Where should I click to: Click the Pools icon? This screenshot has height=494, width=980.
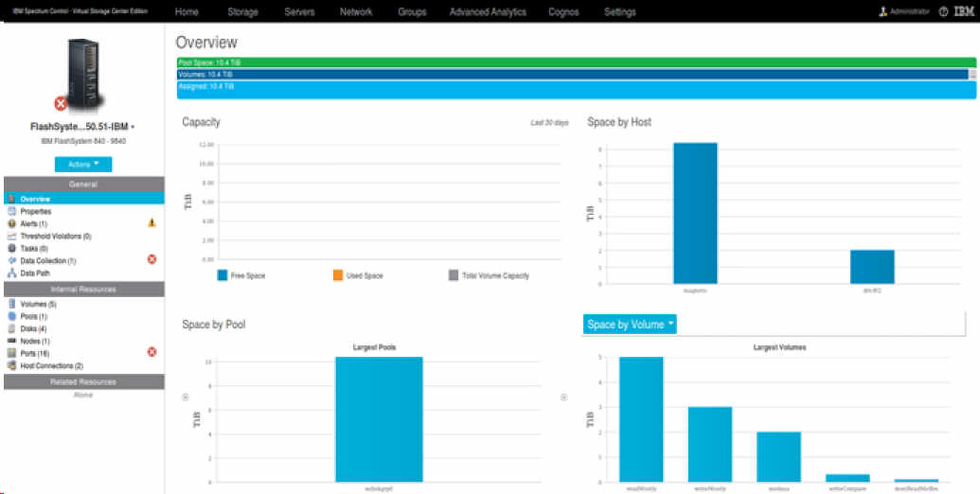point(11,317)
